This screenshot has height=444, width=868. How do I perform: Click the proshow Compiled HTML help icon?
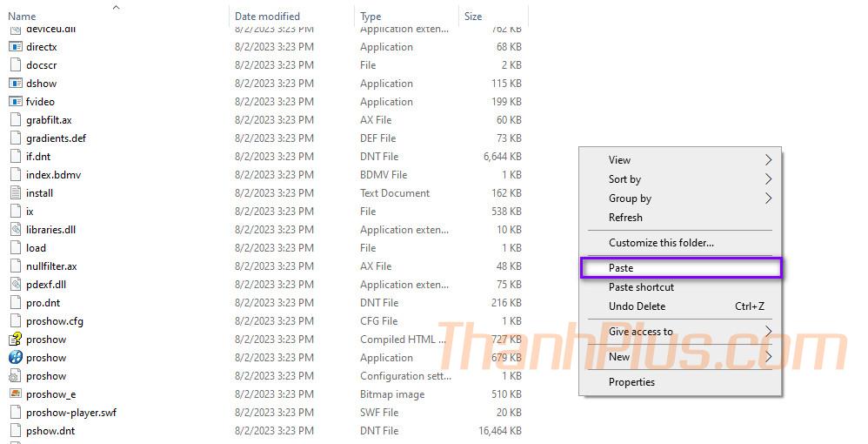coord(15,340)
